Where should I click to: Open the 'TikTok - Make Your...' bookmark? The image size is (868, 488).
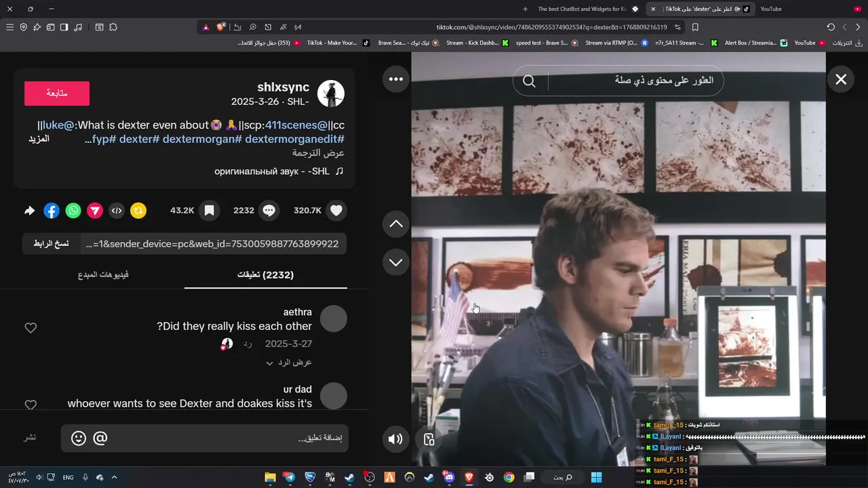(x=338, y=43)
